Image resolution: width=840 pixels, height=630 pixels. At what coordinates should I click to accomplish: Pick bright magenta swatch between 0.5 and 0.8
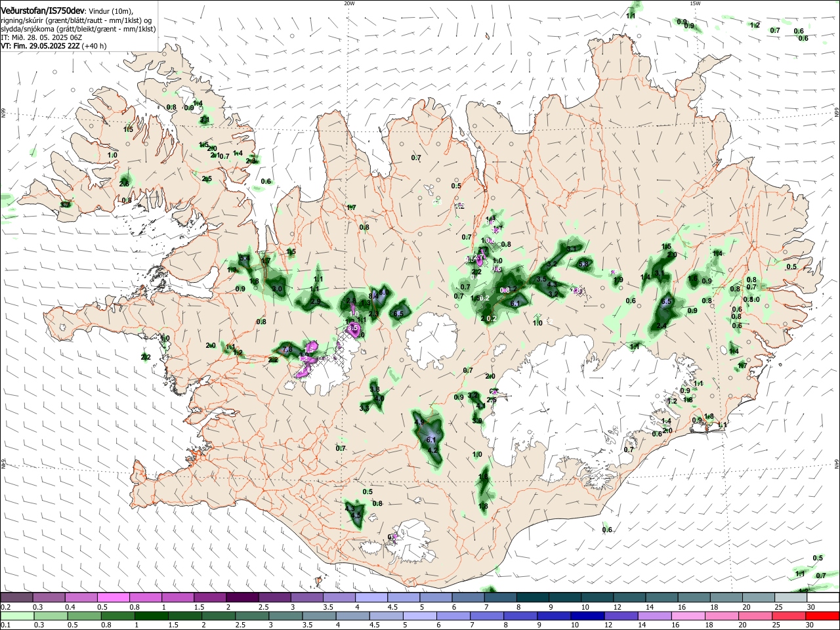pyautogui.click(x=113, y=598)
